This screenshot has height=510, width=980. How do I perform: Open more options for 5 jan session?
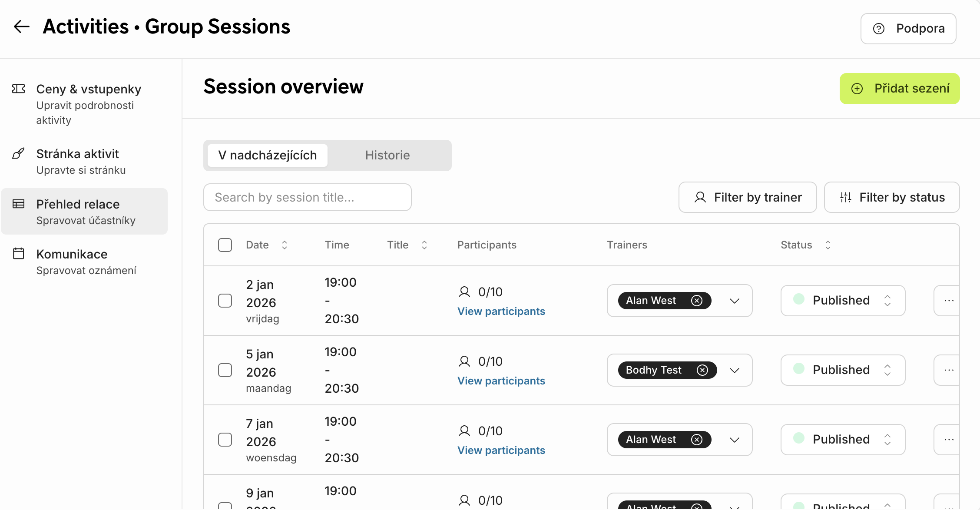949,370
